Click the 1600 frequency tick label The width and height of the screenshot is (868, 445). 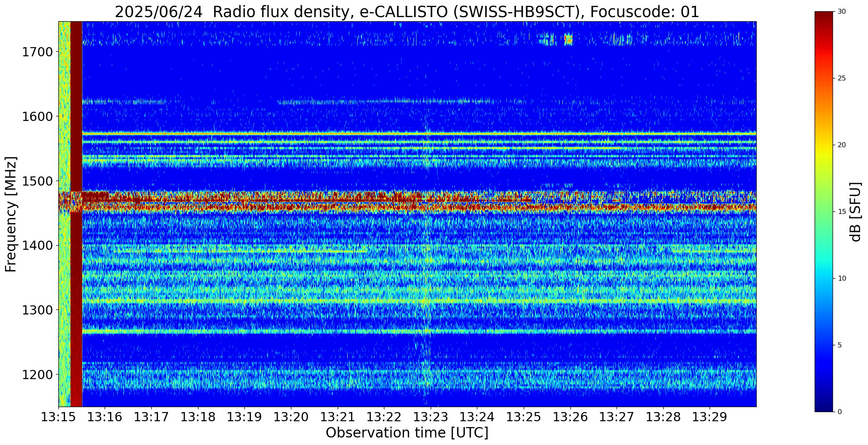tap(37, 116)
